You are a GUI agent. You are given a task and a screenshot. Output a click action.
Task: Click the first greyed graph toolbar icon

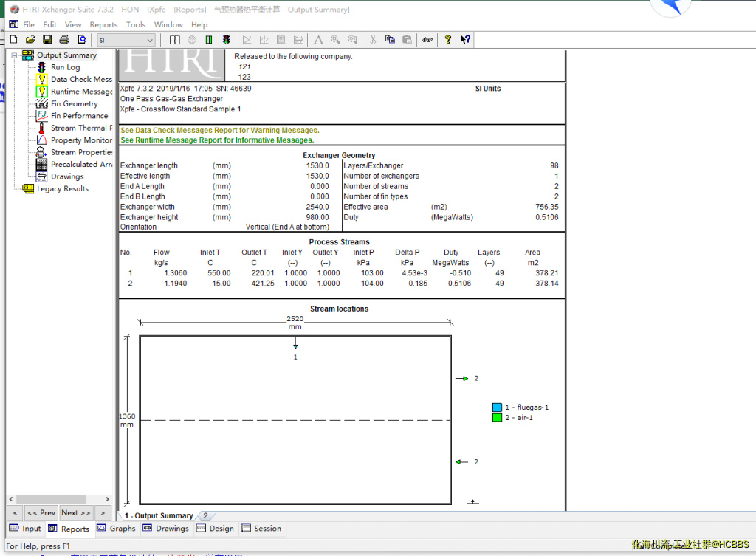click(x=247, y=40)
